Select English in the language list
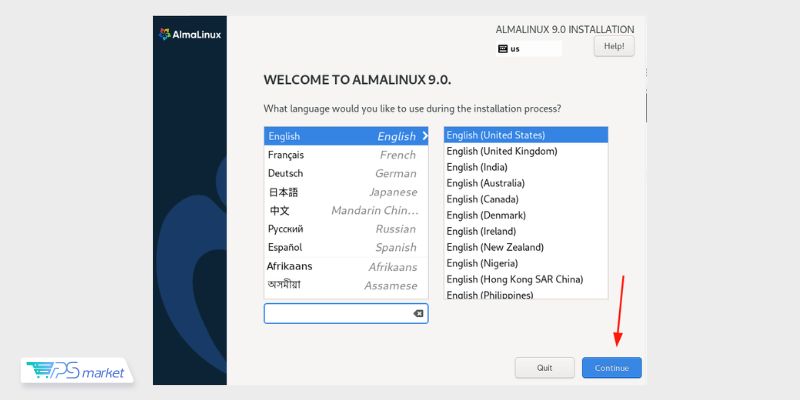 pos(346,136)
